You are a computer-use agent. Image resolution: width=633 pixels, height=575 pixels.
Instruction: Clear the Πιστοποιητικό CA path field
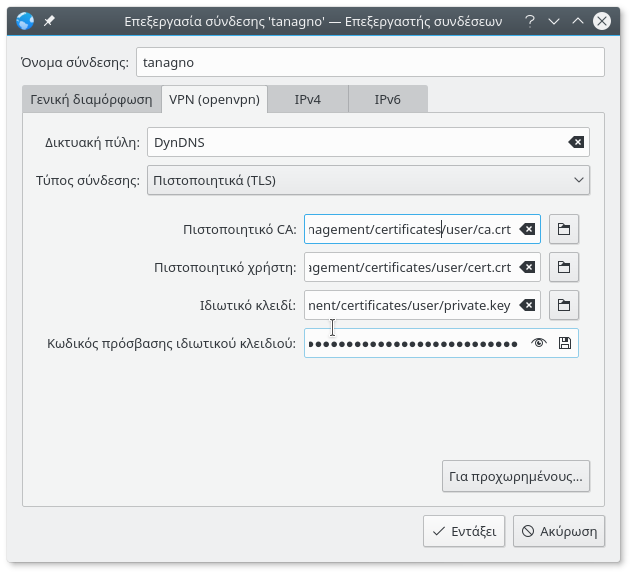(527, 229)
